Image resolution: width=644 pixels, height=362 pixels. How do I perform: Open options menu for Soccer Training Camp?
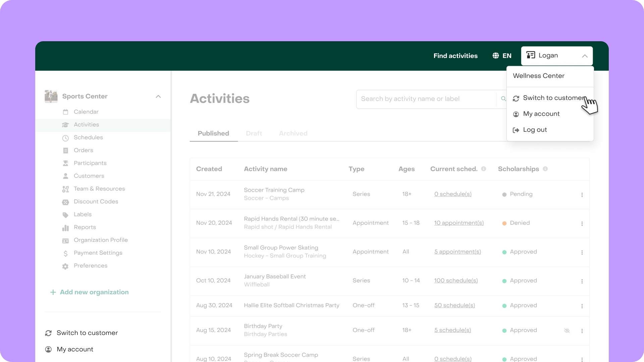[582, 195]
